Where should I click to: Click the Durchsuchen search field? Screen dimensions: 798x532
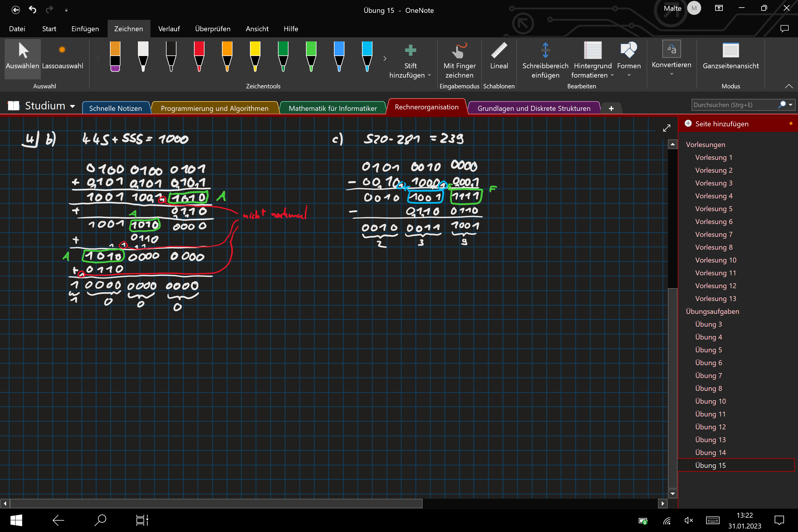(x=734, y=105)
